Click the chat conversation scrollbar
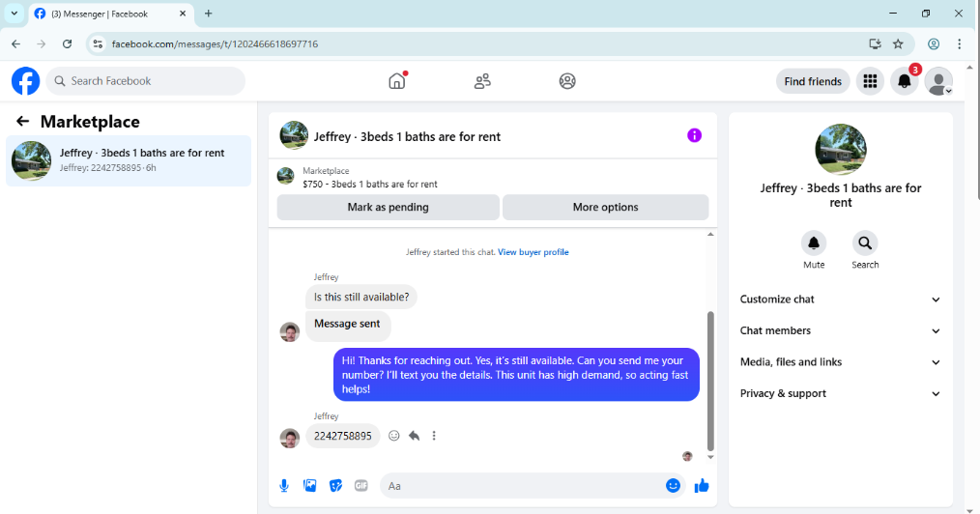Screen dimensions: 980x514 [710, 381]
